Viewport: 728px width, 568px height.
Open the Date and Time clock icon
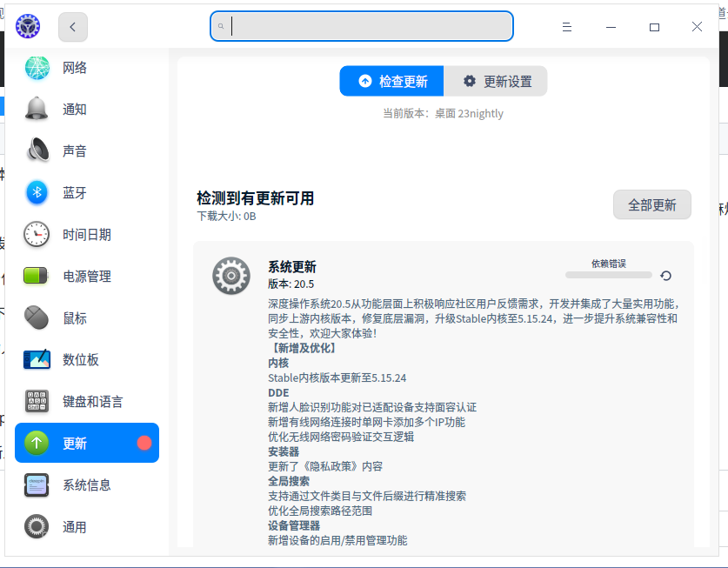click(x=36, y=234)
